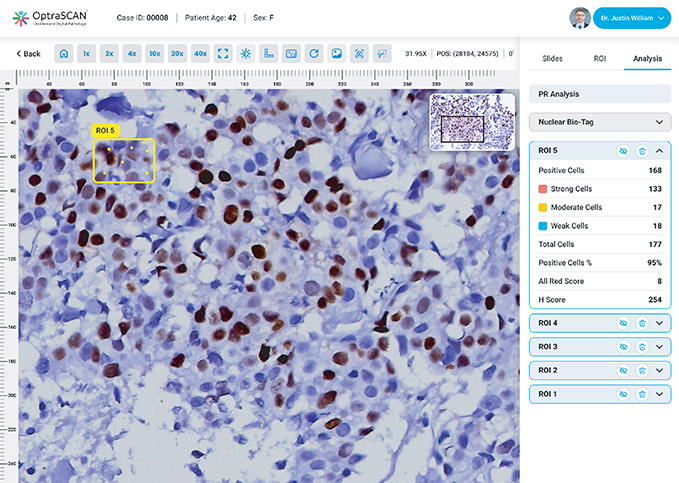Expand the ROI 1 panel
The height and width of the screenshot is (483, 679).
pyautogui.click(x=660, y=394)
